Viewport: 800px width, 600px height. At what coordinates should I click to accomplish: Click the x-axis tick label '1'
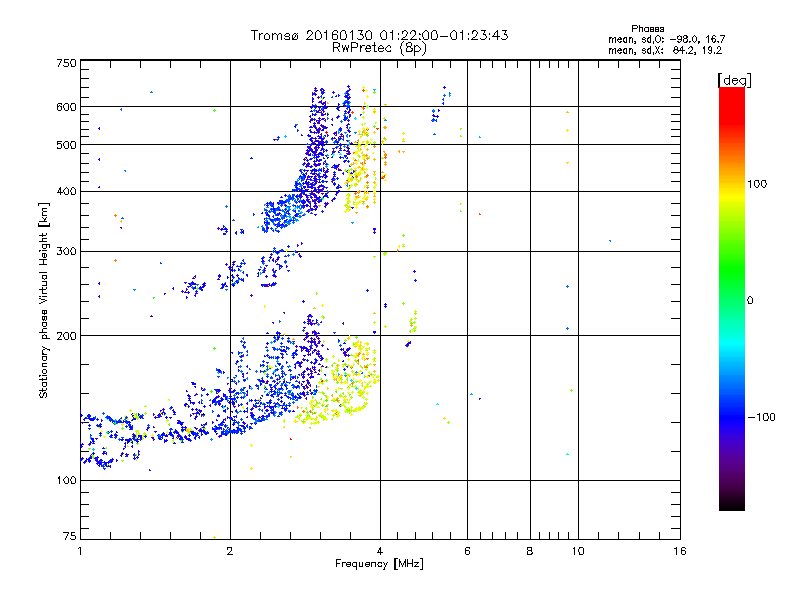point(80,551)
